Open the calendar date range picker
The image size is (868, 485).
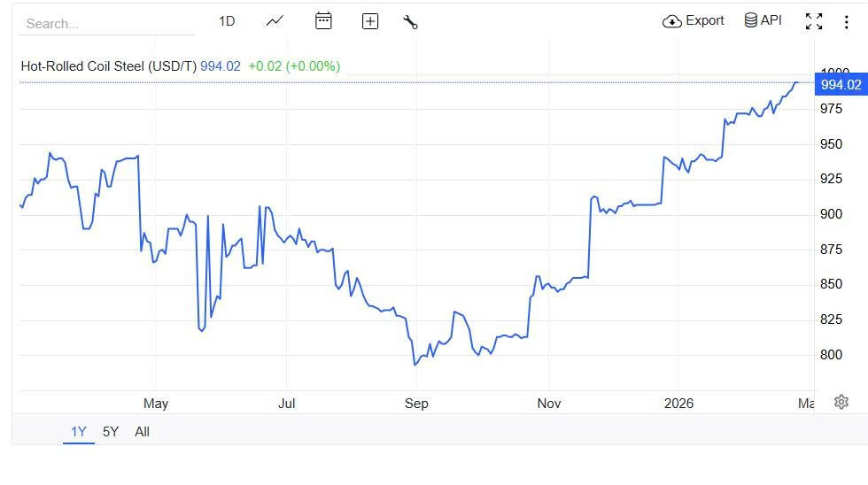(323, 21)
